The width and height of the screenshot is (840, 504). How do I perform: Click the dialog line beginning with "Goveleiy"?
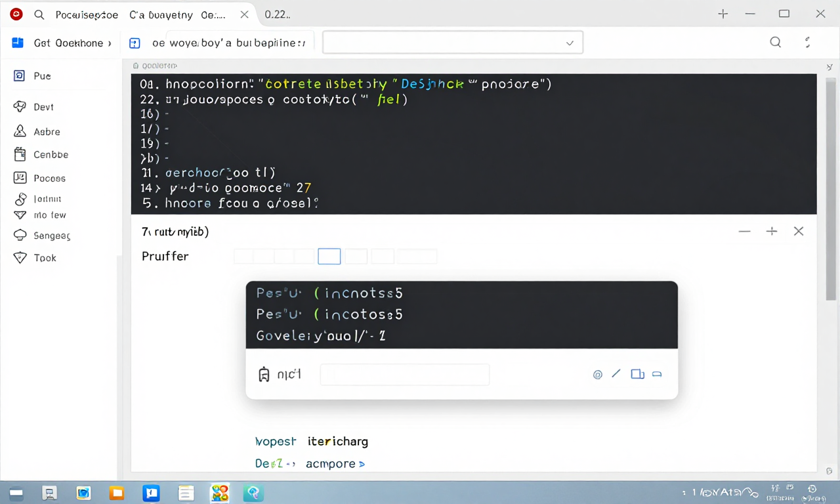pos(321,336)
